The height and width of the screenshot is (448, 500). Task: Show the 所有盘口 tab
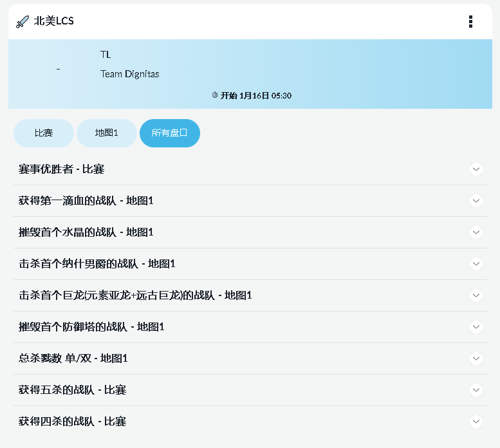point(170,133)
